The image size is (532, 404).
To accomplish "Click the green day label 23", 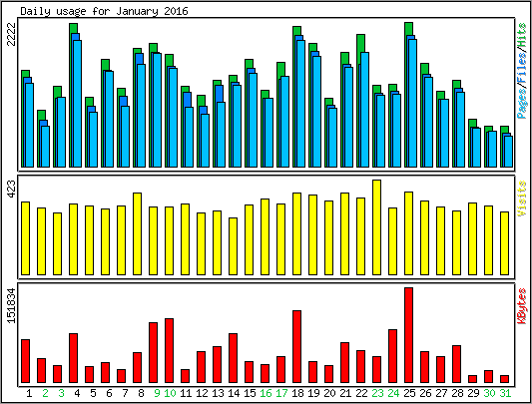I will [x=377, y=393].
